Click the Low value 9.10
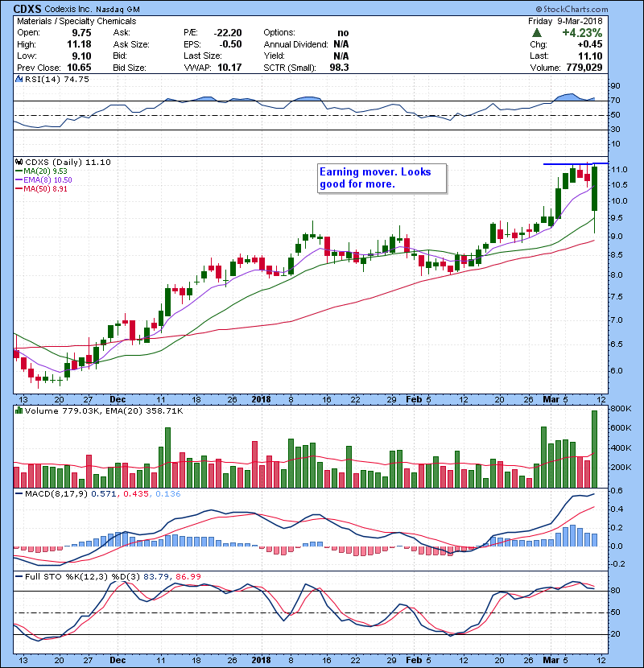 81,56
